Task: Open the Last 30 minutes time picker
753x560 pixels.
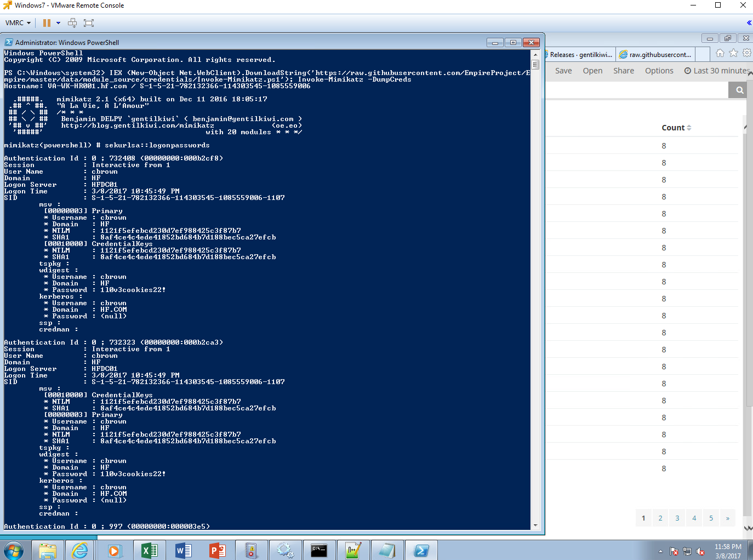Action: point(717,71)
